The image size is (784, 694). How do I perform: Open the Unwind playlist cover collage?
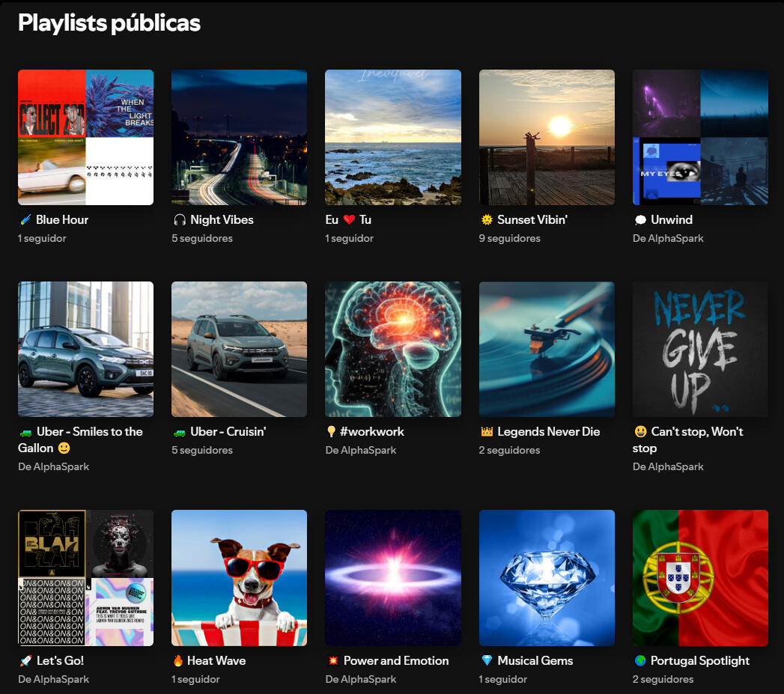700,137
